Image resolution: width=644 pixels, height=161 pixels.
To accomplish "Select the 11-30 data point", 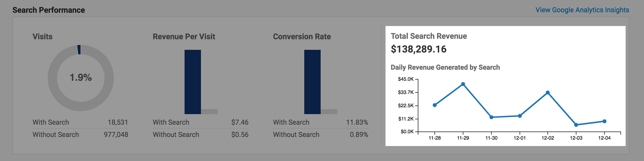I will [491, 117].
